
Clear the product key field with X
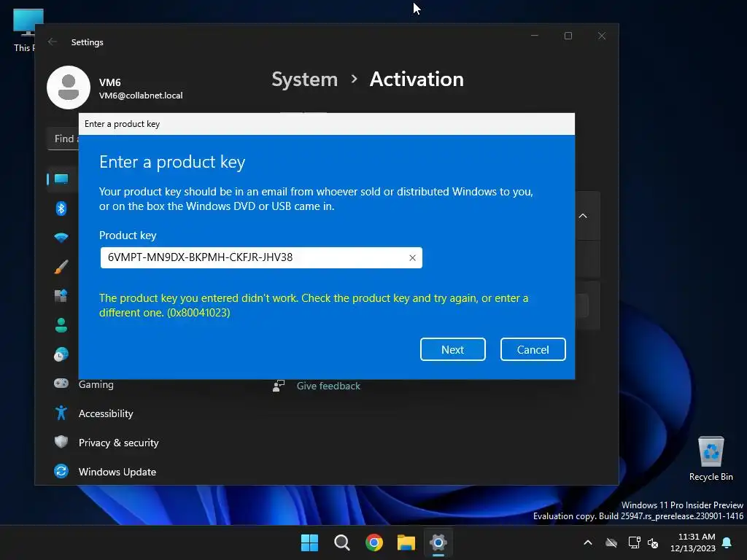coord(412,257)
